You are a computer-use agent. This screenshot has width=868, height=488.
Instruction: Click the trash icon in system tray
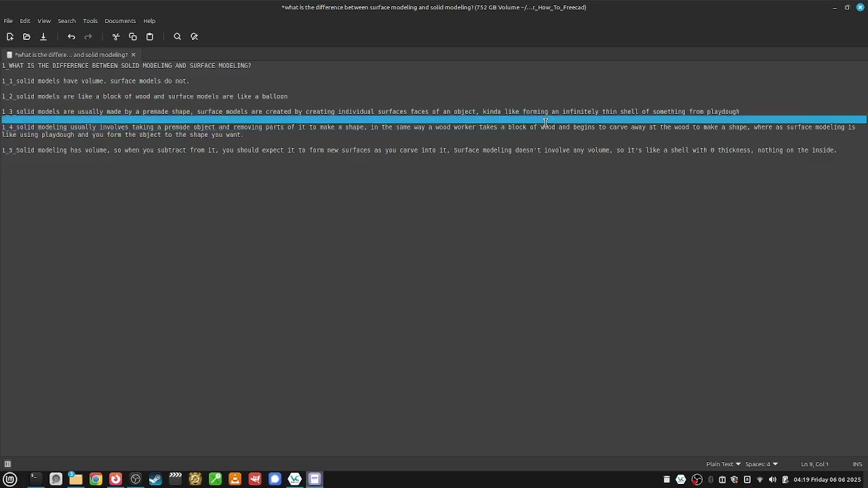[667, 480]
